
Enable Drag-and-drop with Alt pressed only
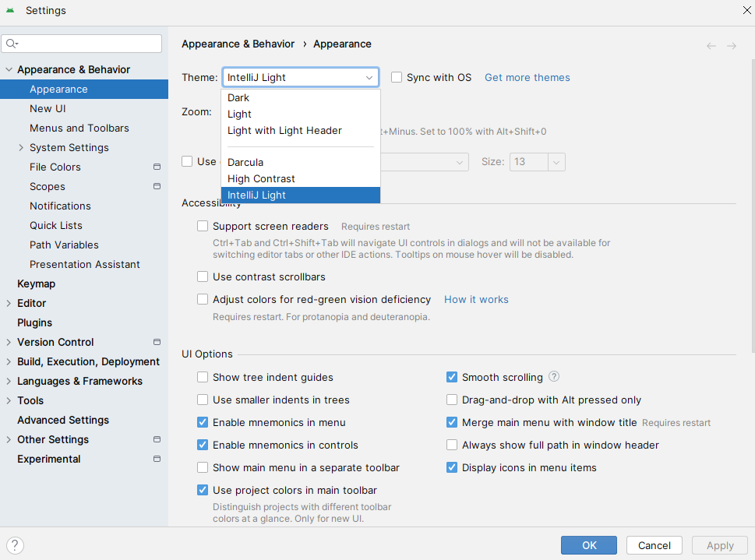tap(452, 400)
